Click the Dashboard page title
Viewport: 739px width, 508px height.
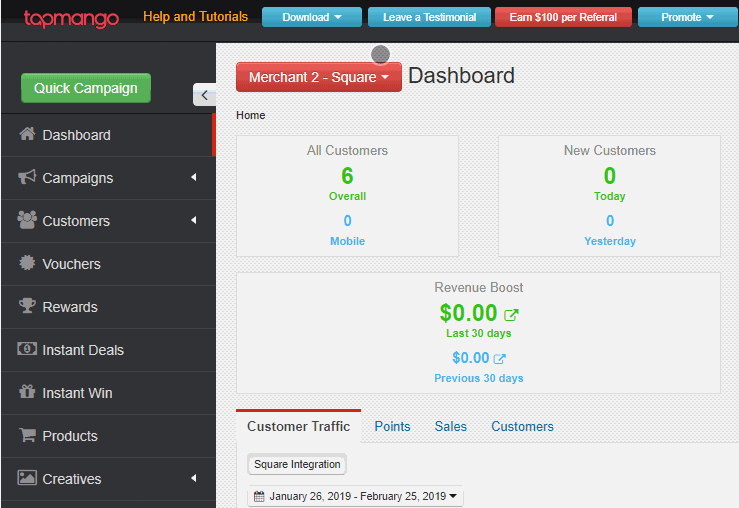461,76
